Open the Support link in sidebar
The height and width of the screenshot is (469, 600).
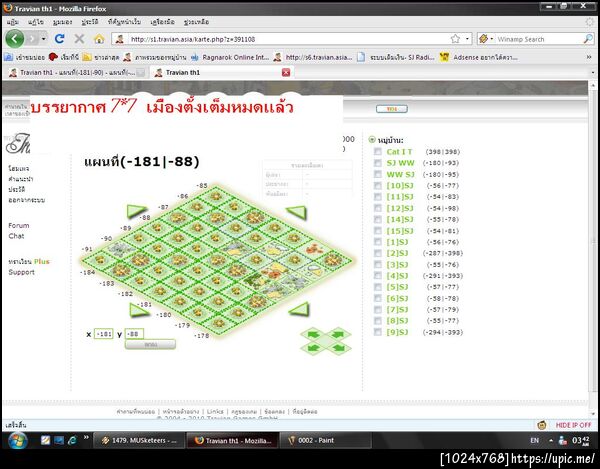click(x=21, y=272)
